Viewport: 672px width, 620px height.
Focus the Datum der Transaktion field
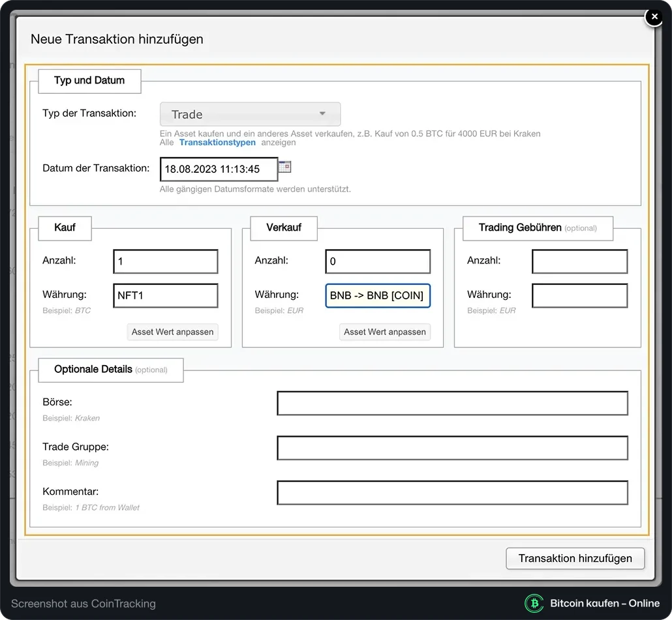point(219,169)
